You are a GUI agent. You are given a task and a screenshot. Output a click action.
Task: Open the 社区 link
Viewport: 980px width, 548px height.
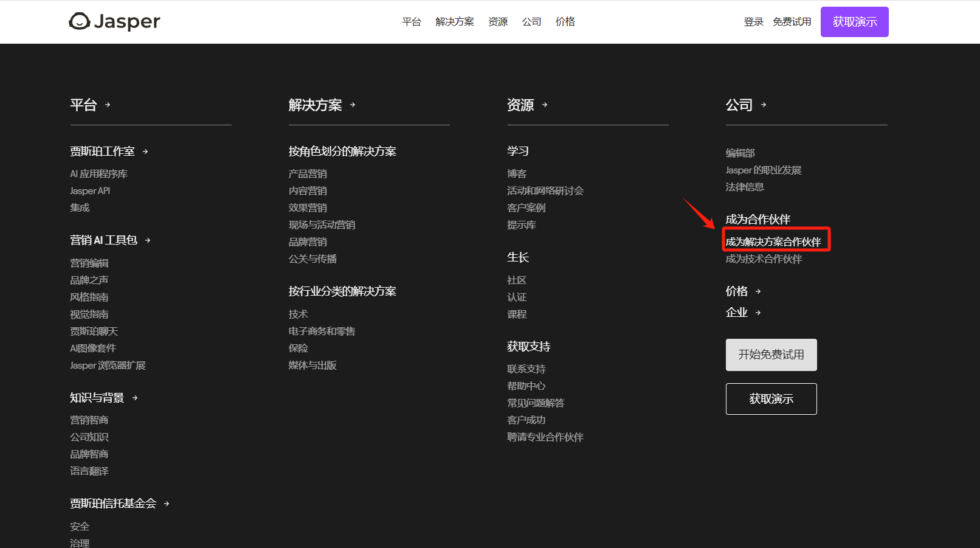[517, 280]
